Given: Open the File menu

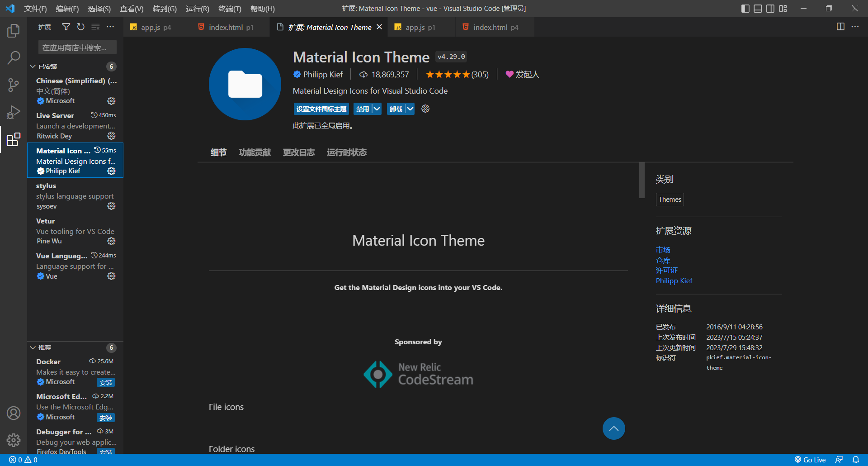Looking at the screenshot, I should pyautogui.click(x=35, y=9).
